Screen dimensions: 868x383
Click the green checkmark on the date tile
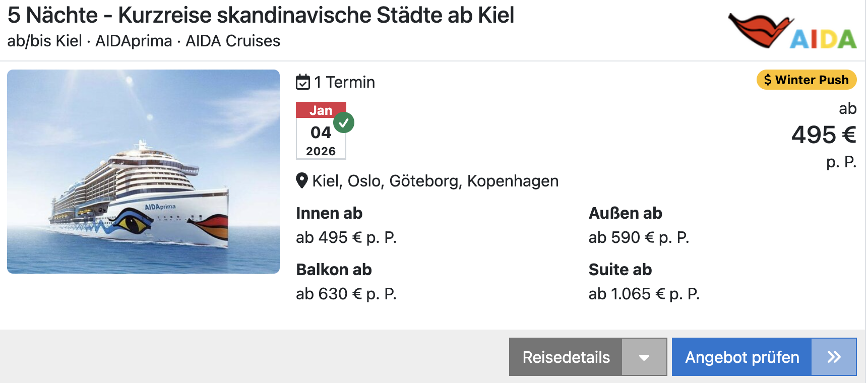tap(344, 122)
